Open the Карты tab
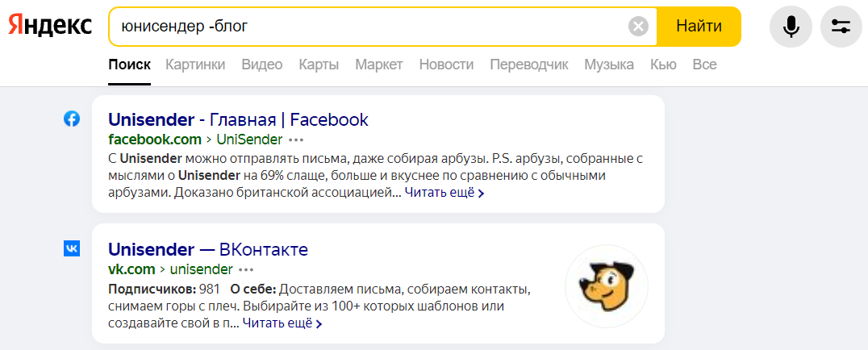868x350 pixels. (x=319, y=65)
